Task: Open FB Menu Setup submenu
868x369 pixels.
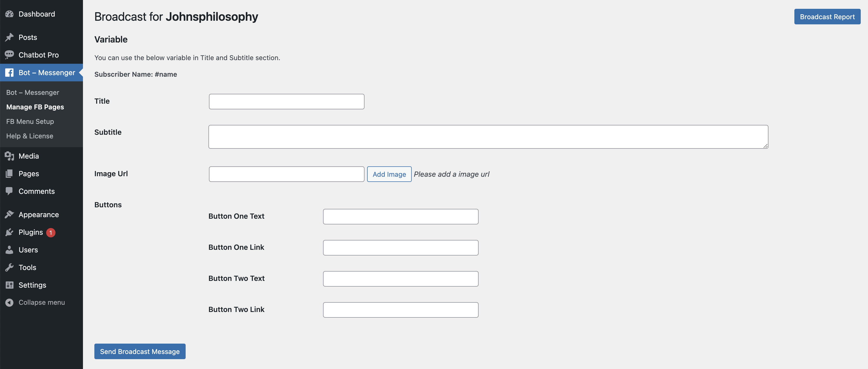Action: (x=30, y=121)
